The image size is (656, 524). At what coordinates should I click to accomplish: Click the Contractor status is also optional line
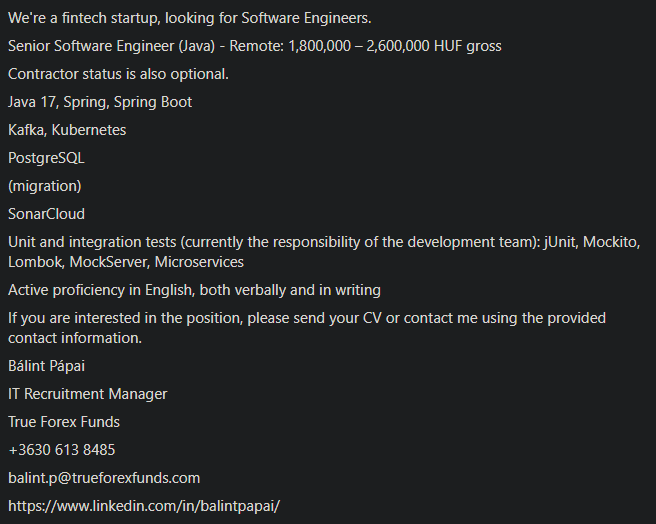(118, 74)
